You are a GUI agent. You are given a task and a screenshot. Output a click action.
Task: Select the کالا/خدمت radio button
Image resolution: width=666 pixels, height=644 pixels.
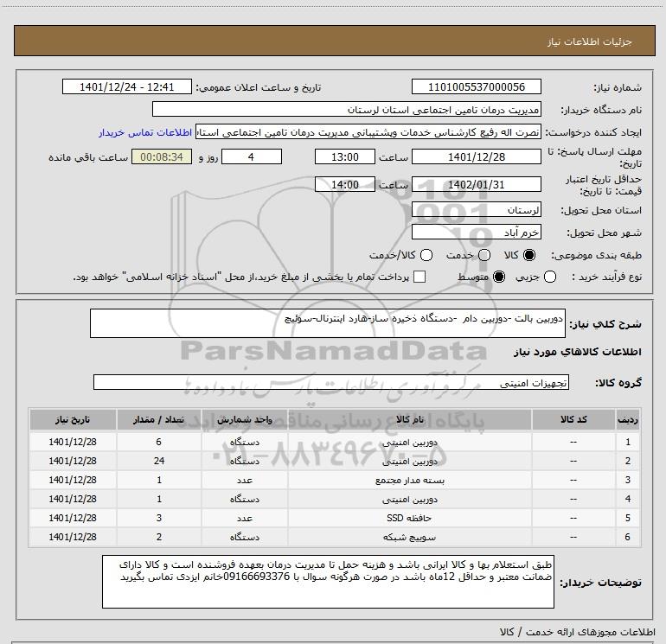pyautogui.click(x=426, y=255)
